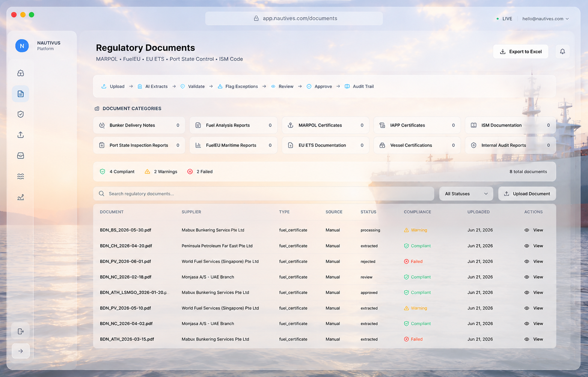Click the Document Categories header icon

click(97, 108)
